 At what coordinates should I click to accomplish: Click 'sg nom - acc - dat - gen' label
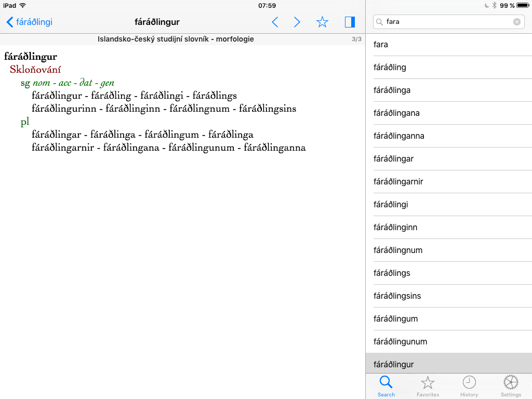click(68, 83)
